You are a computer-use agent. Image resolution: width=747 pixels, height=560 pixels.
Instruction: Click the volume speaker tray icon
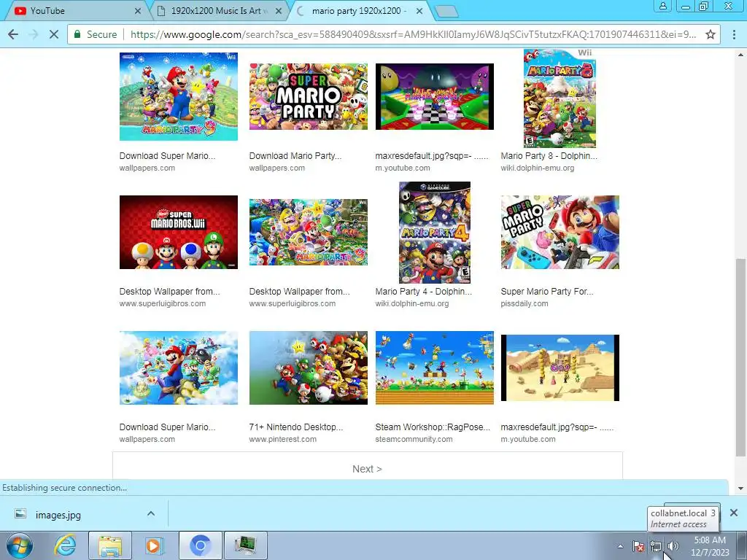(673, 546)
